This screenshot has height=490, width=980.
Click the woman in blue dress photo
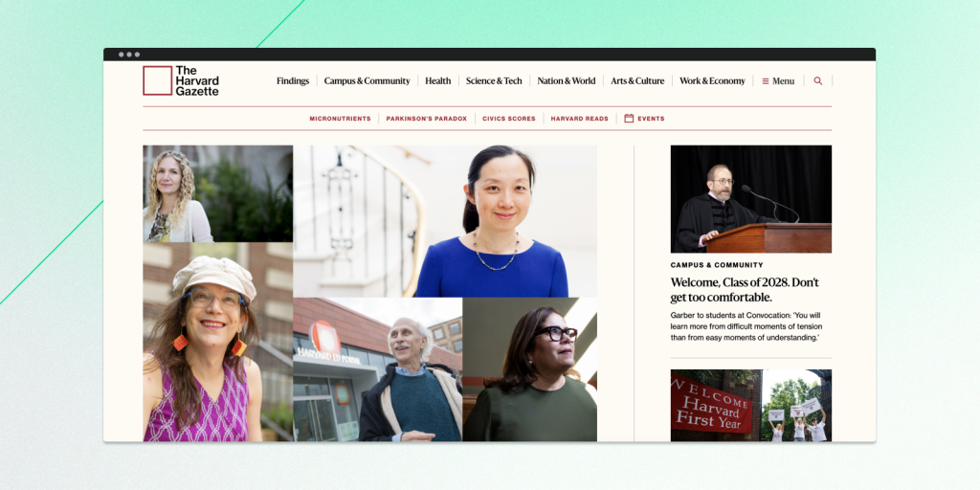point(445,221)
